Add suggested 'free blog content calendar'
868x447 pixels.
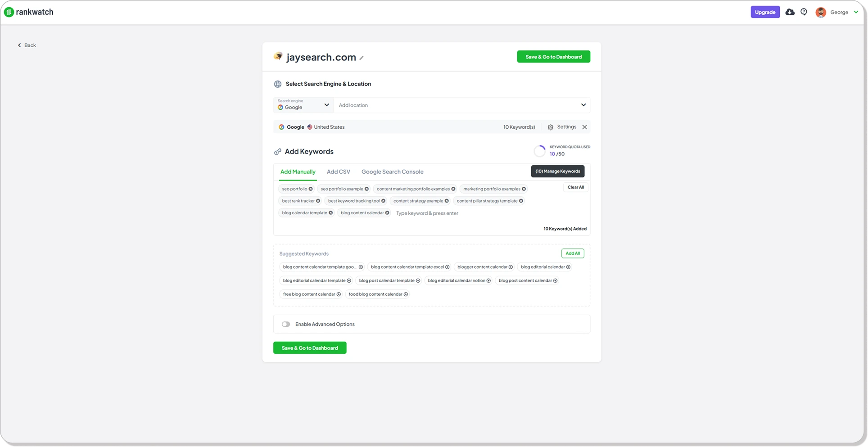click(x=339, y=294)
